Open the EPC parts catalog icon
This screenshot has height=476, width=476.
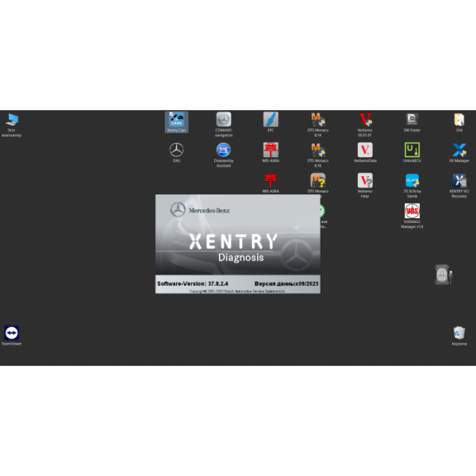pyautogui.click(x=271, y=120)
